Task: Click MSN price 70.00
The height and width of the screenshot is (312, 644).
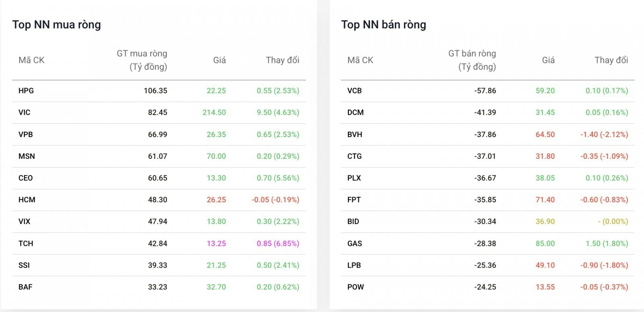Action: click(216, 156)
